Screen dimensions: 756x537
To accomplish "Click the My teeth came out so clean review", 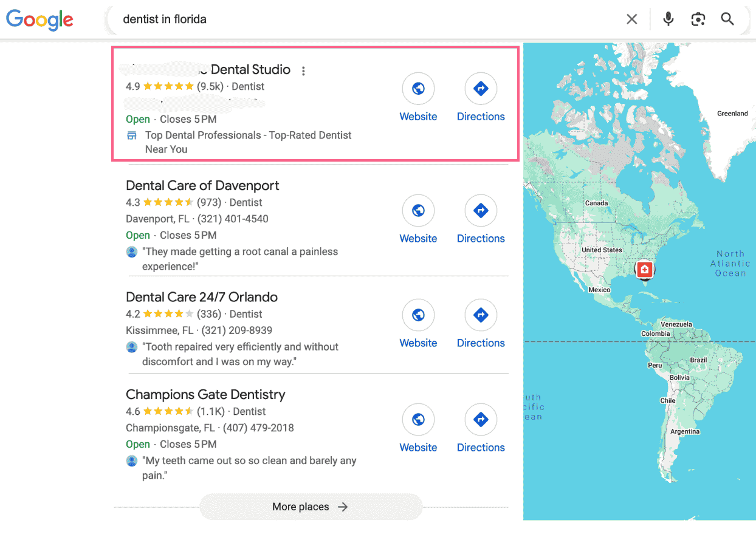I will [x=249, y=468].
